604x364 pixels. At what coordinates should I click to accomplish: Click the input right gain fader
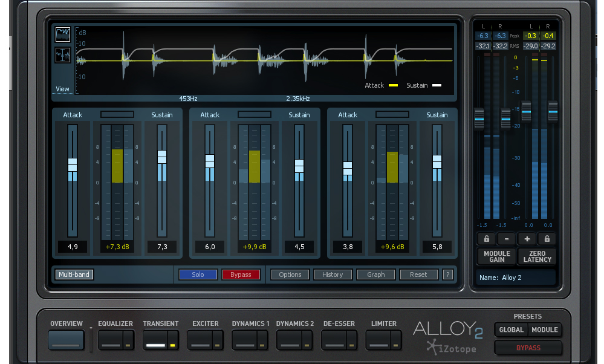pyautogui.click(x=505, y=119)
